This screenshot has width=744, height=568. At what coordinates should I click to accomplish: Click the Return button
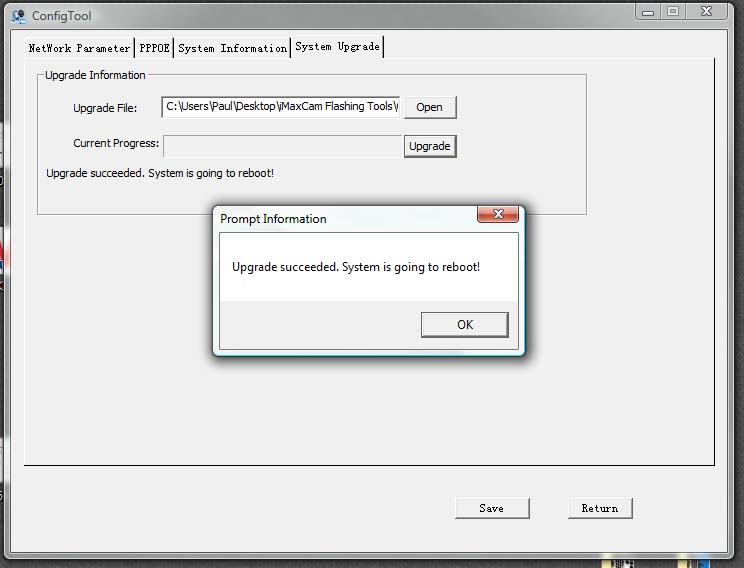tap(600, 508)
